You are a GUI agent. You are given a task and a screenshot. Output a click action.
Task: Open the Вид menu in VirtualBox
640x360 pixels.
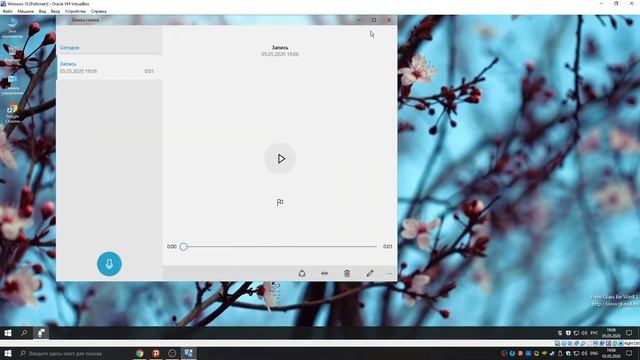(x=42, y=11)
